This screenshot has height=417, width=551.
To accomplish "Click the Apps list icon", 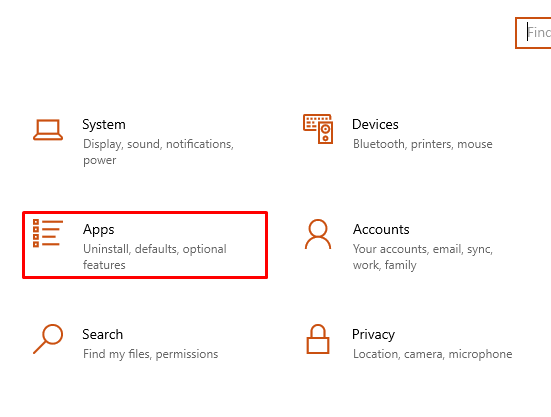I will click(48, 233).
